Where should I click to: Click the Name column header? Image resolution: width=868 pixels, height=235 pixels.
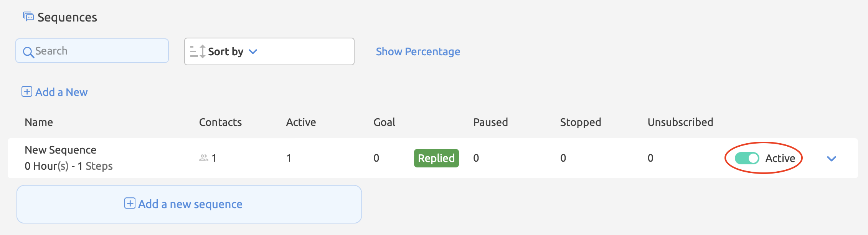39,122
